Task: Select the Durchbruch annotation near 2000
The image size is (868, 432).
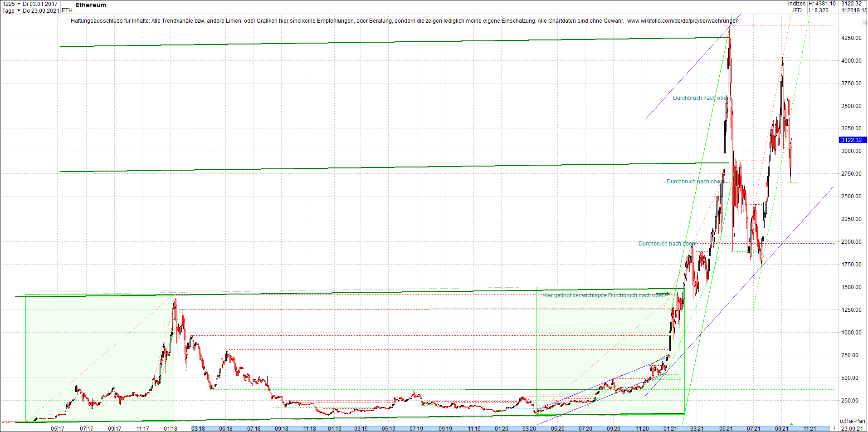Action: tap(667, 244)
